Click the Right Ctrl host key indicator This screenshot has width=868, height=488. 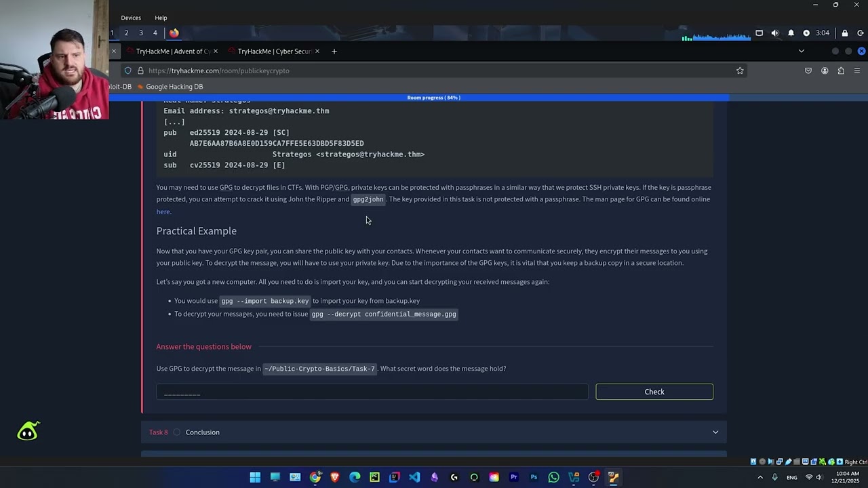tap(856, 462)
